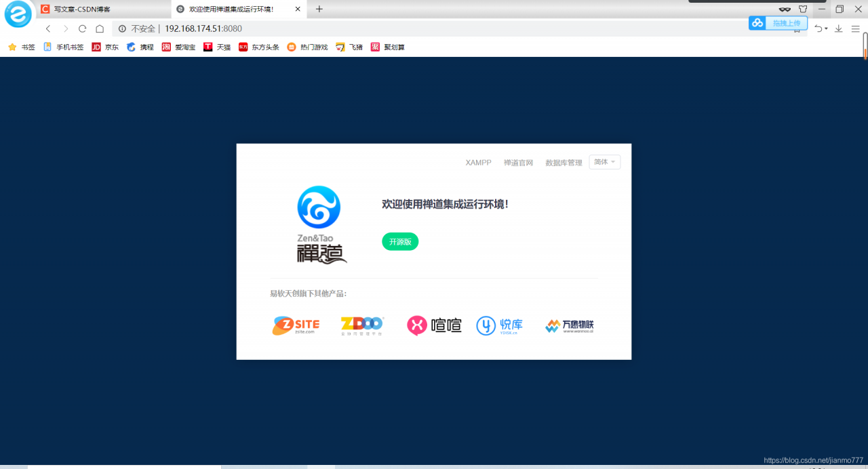Expand the 简体 language dropdown
The image size is (868, 469).
pos(604,162)
